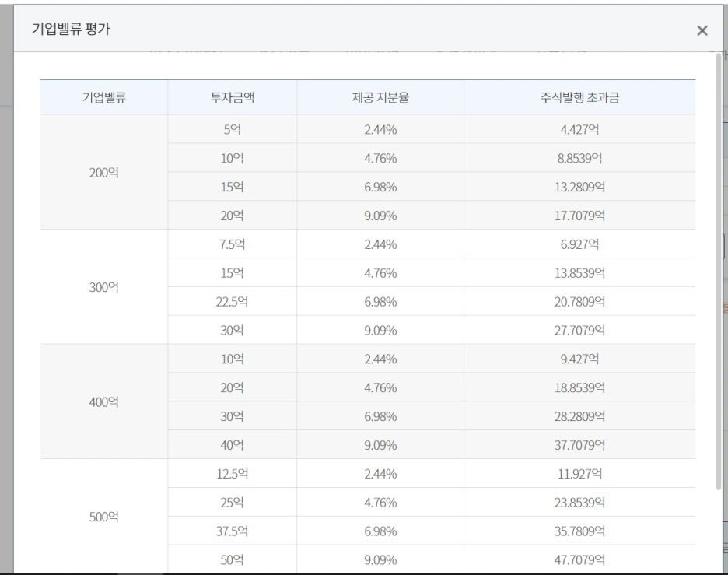Click the 8.8539억 premium value
The height and width of the screenshot is (575, 728).
[x=579, y=158]
